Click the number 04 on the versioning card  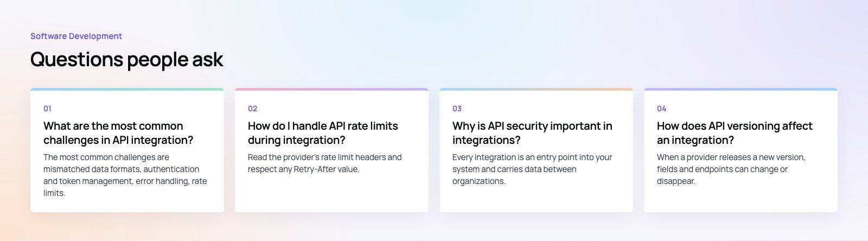662,109
